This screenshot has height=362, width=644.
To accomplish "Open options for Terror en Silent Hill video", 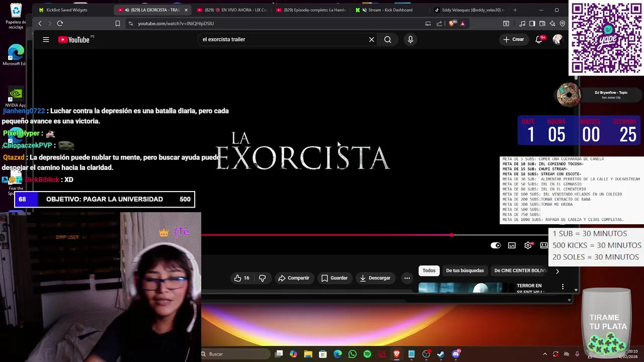I will [562, 287].
